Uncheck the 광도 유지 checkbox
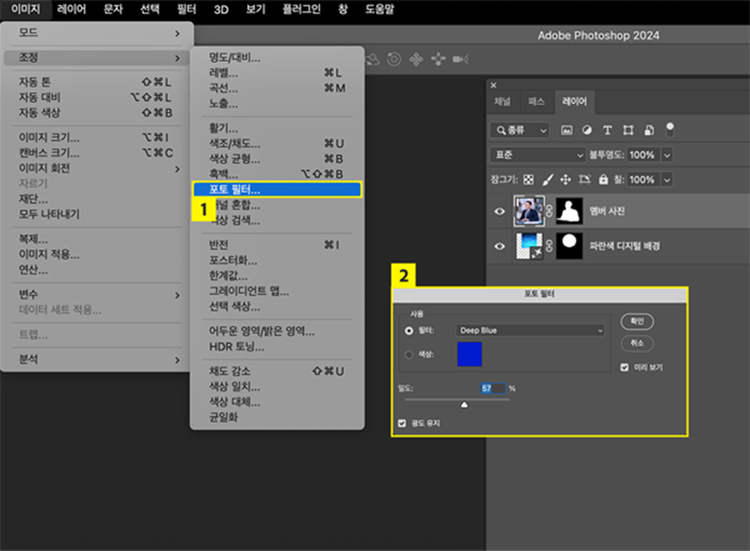750x551 pixels. click(x=403, y=423)
